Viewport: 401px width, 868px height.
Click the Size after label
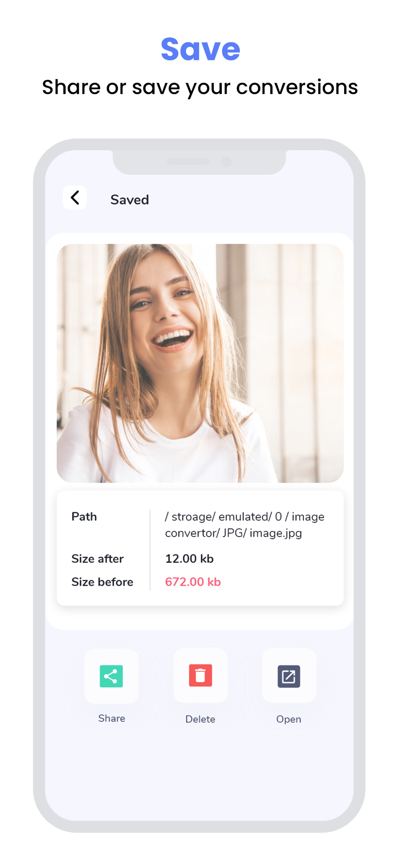[x=98, y=559]
